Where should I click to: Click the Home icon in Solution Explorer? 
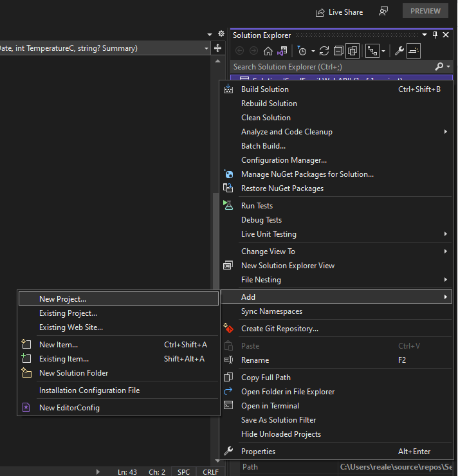(268, 51)
